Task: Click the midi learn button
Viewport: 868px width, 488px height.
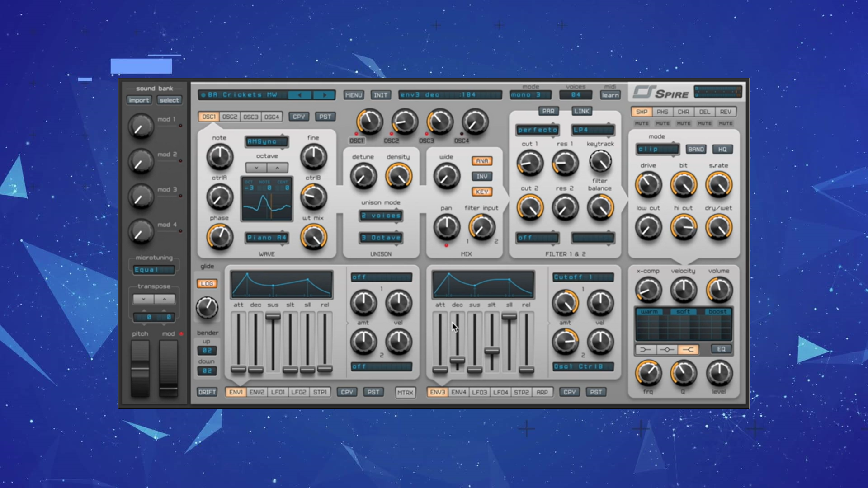Action: (610, 95)
